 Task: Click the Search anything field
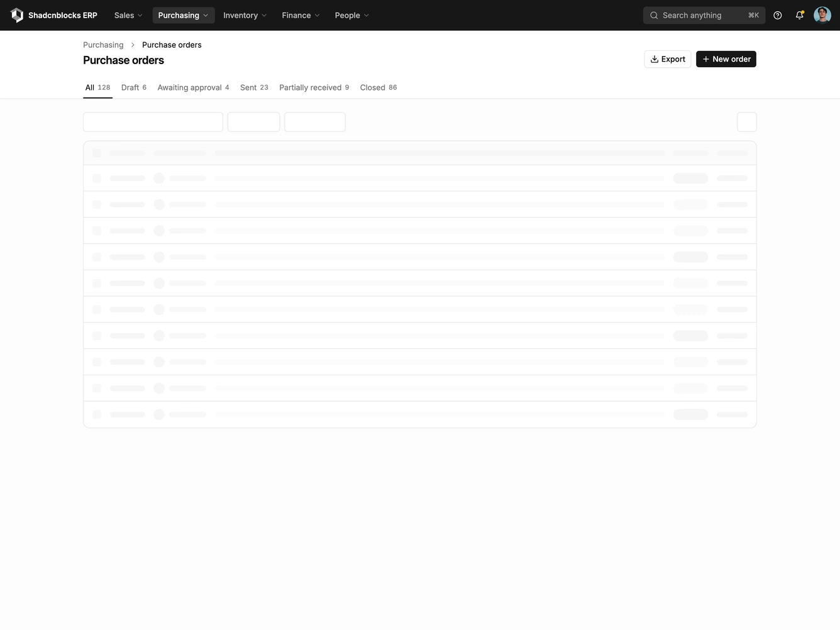click(x=704, y=15)
